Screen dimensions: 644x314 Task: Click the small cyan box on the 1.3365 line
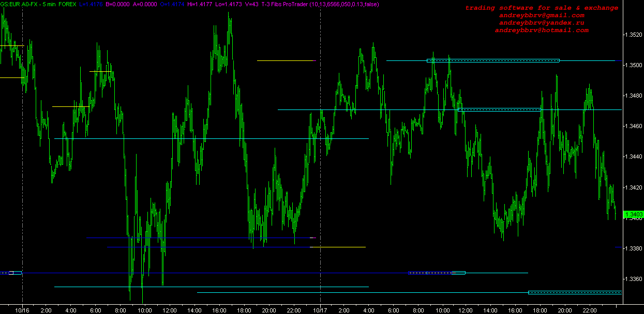point(458,273)
